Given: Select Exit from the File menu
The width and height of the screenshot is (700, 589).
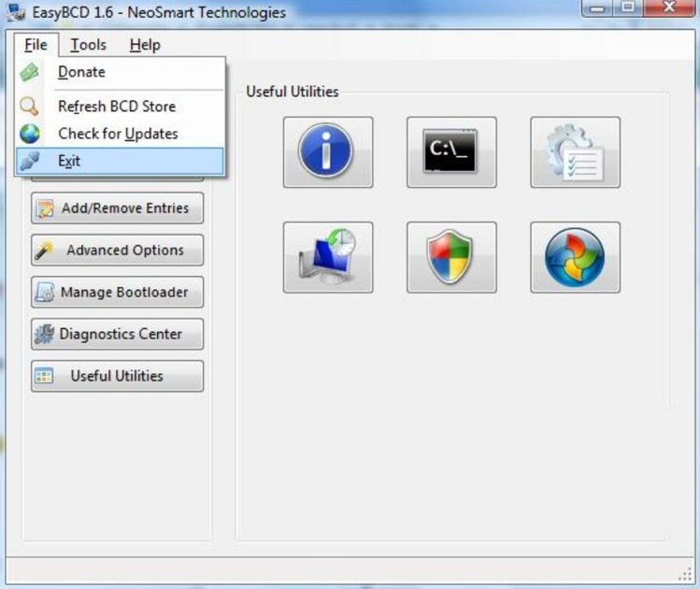Looking at the screenshot, I should (x=69, y=161).
